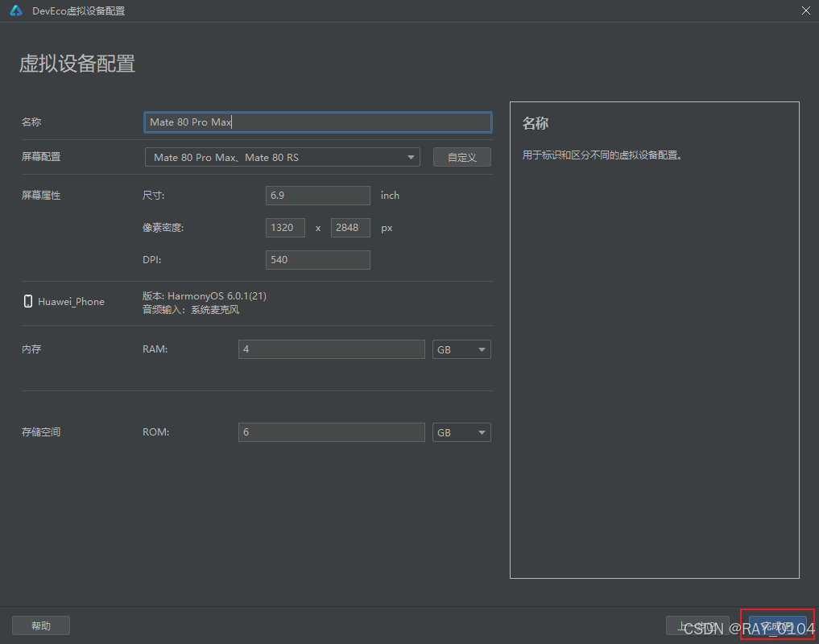Click the pixel height field showing 2848
This screenshot has width=819, height=644.
coord(350,228)
